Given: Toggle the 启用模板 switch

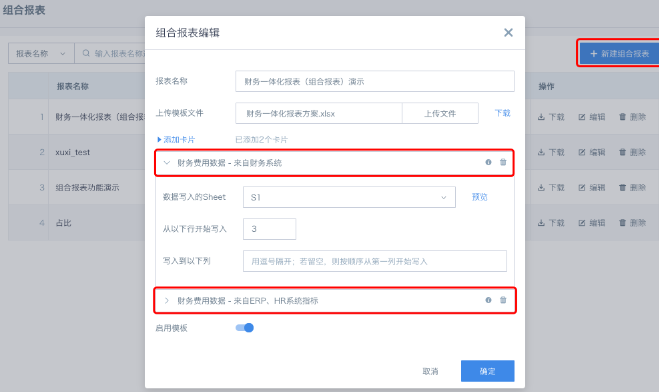Looking at the screenshot, I should 245,328.
